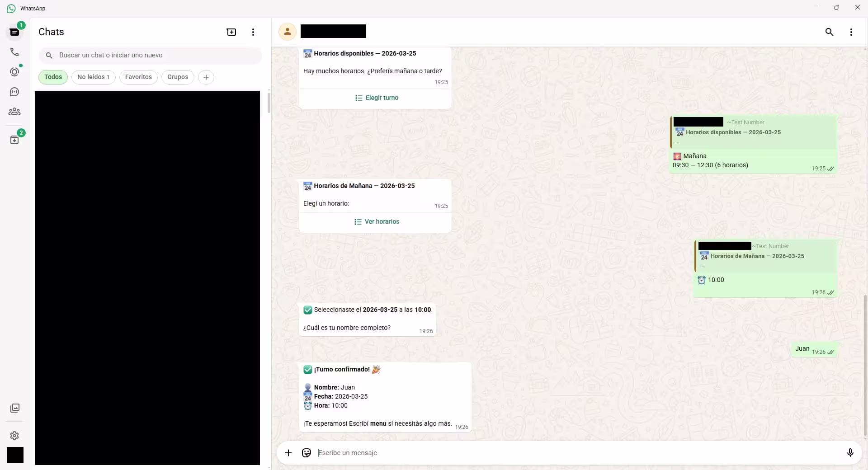The width and height of the screenshot is (868, 470).
Task: Add a custom chat filter with plus
Action: (x=206, y=77)
